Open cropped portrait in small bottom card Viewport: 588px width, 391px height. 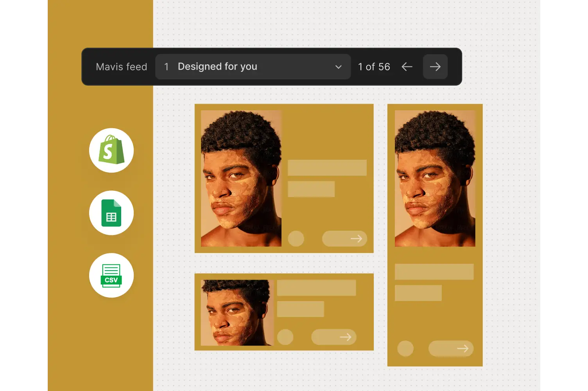[237, 312]
